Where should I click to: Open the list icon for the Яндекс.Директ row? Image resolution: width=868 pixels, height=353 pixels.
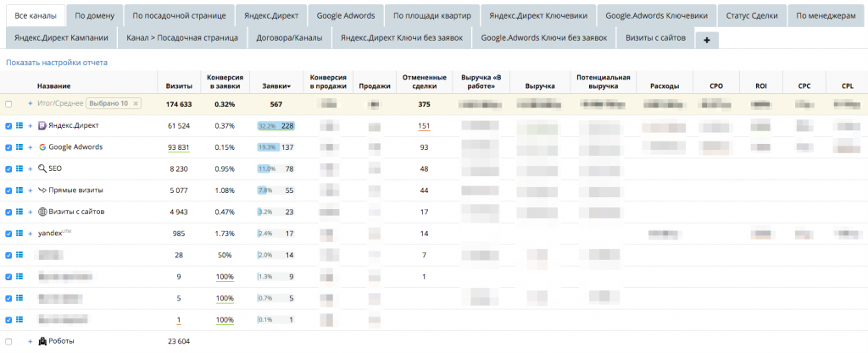click(19, 125)
